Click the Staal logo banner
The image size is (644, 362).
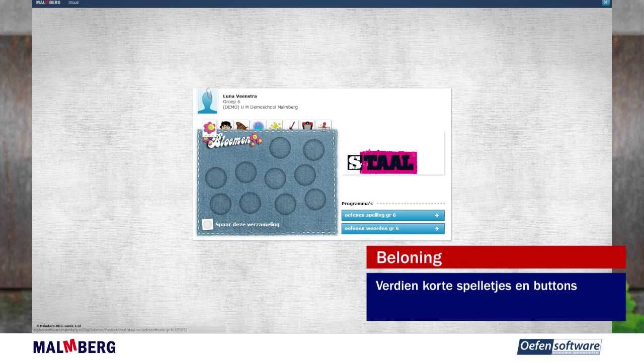click(382, 162)
